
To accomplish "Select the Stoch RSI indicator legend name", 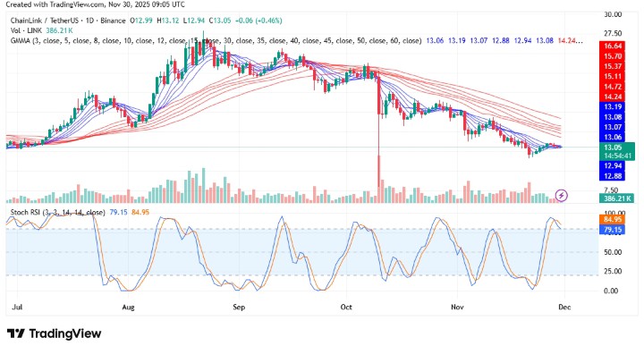I will coord(57,212).
